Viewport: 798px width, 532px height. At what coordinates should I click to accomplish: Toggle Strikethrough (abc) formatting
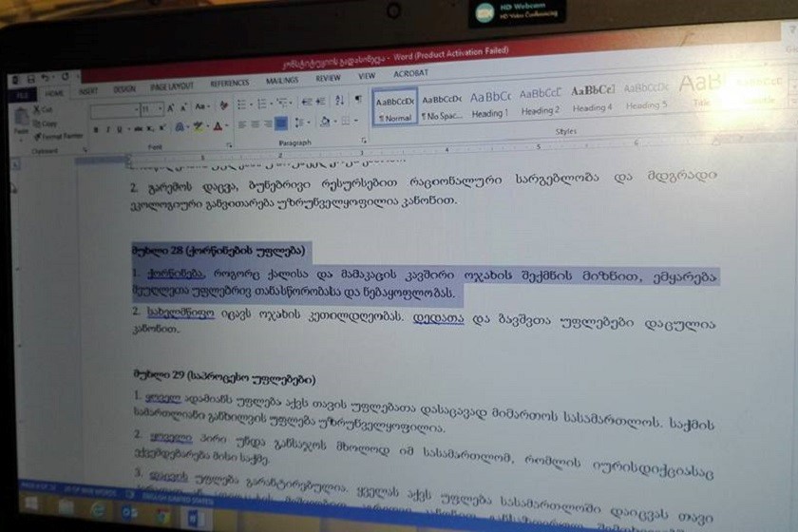pyautogui.click(x=138, y=129)
